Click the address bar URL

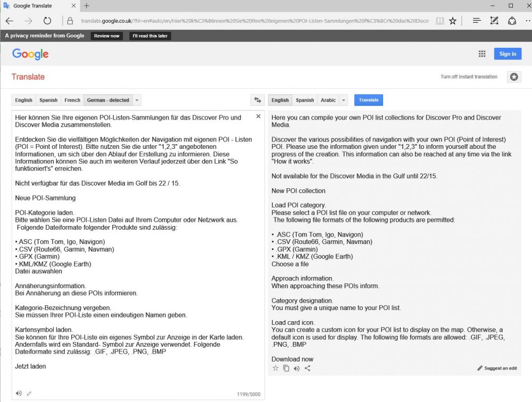tap(254, 21)
